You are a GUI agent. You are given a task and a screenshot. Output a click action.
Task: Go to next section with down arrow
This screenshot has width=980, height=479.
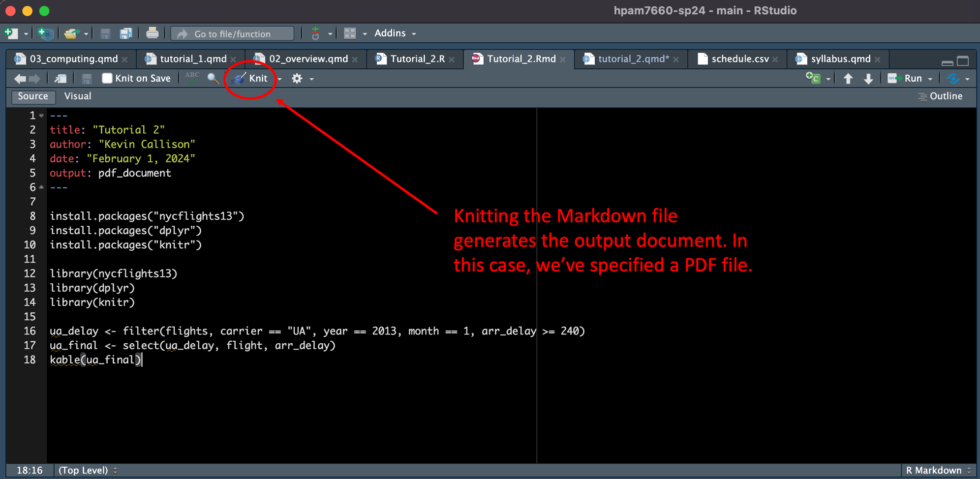[869, 79]
